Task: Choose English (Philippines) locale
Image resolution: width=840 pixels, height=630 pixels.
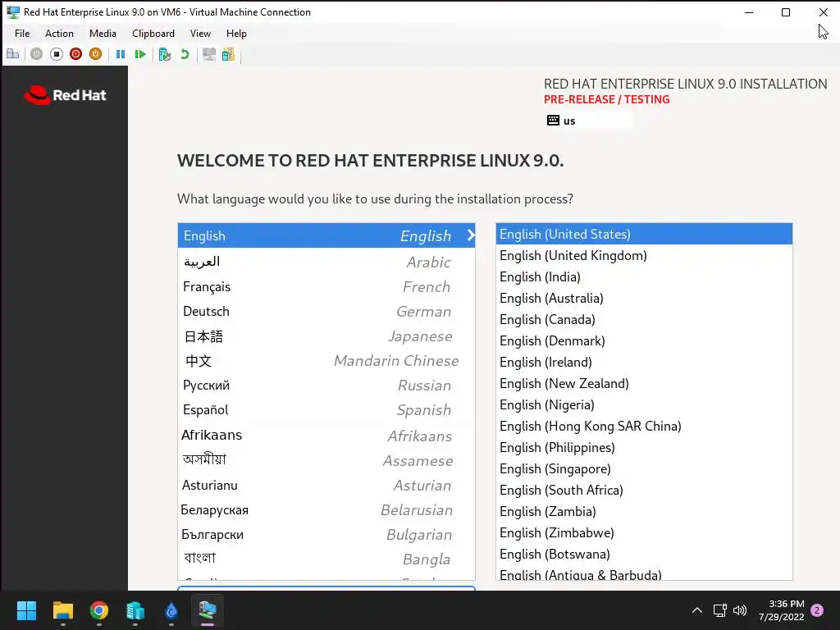Action: (644, 447)
